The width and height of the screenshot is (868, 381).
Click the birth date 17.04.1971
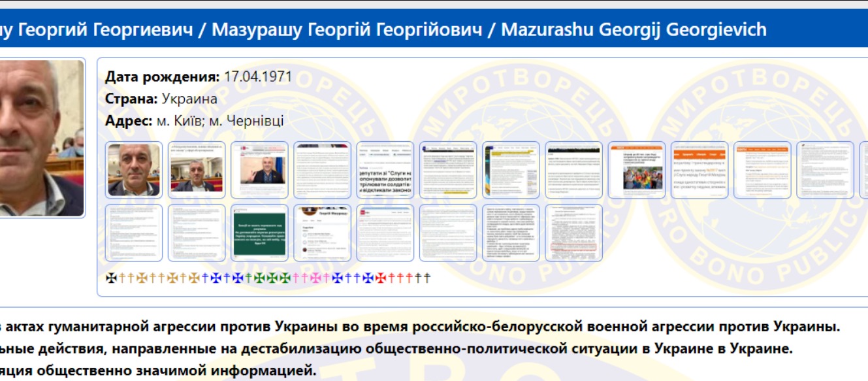[258, 77]
